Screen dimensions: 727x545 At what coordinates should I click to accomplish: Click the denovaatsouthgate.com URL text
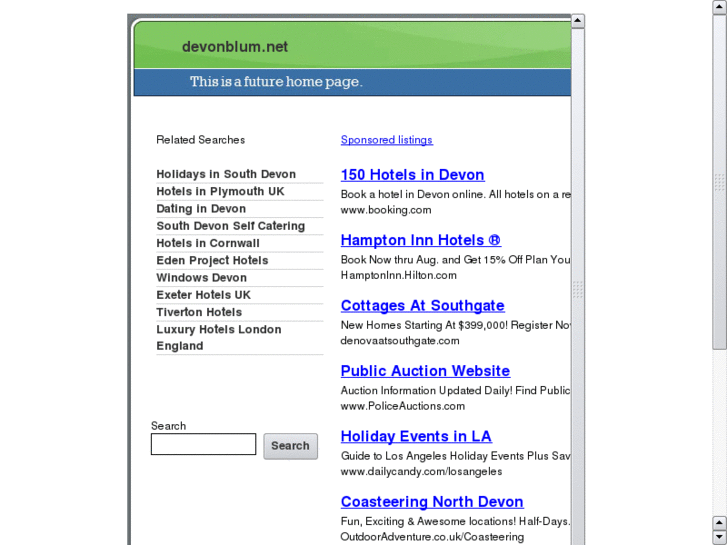coord(400,341)
